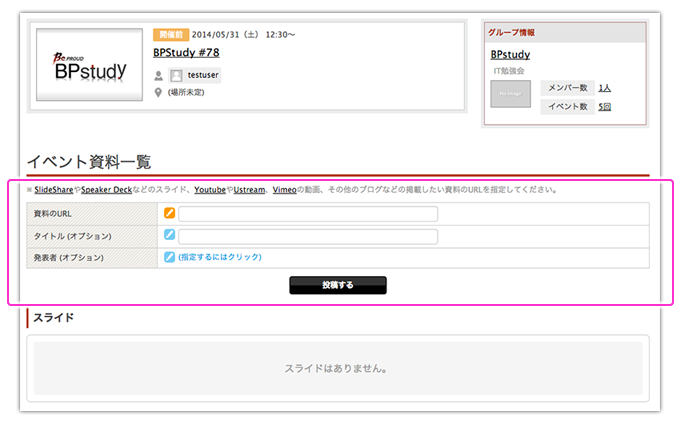Click the (場所未定) location text
Screen dimensions: 682x425
pos(186,92)
